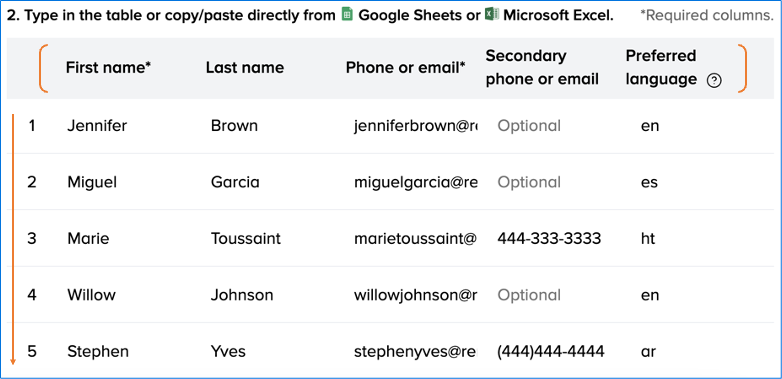
Task: Click the 'First name*' column header
Action: 108,68
